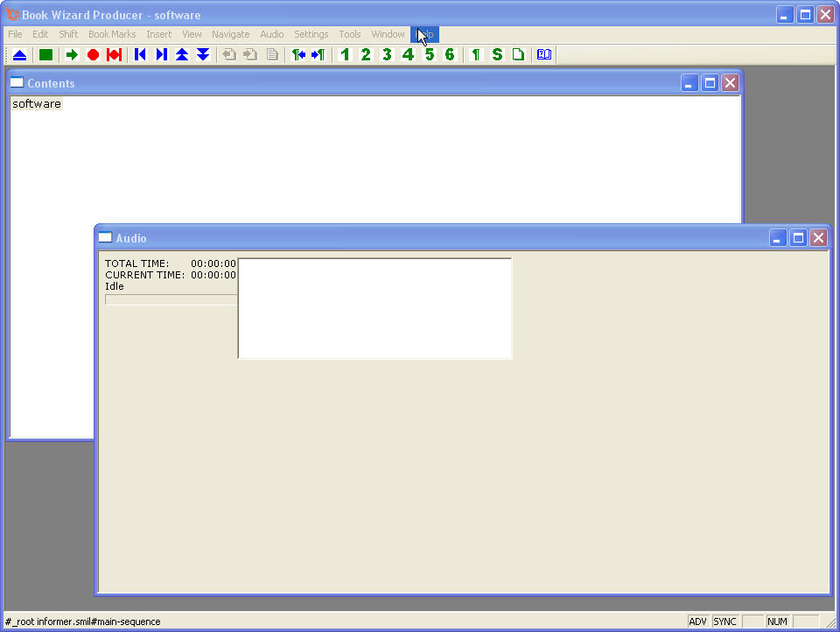Click the paragraph mark with left arrow icon

point(298,54)
